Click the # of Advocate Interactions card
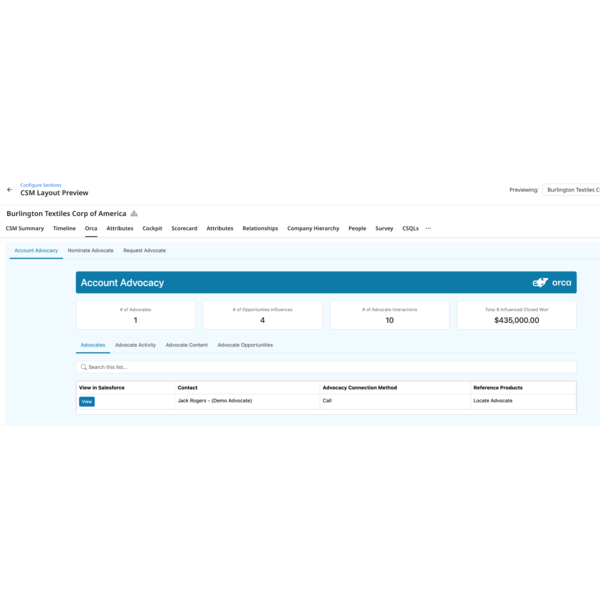The height and width of the screenshot is (600, 600). (390, 315)
